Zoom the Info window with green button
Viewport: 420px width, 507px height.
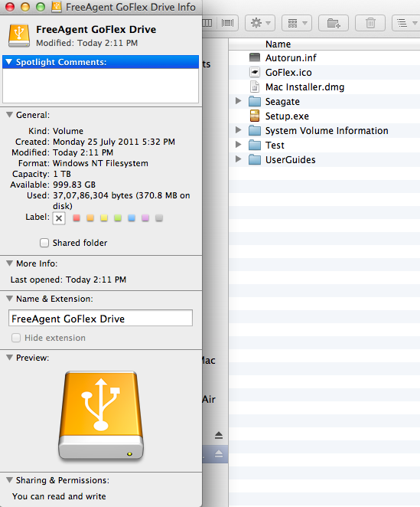(41, 7)
